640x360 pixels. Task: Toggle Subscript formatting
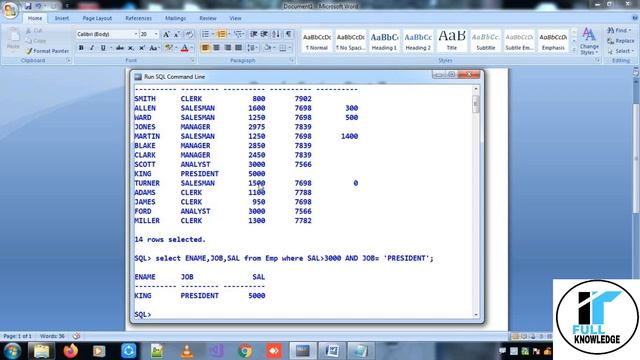point(131,48)
